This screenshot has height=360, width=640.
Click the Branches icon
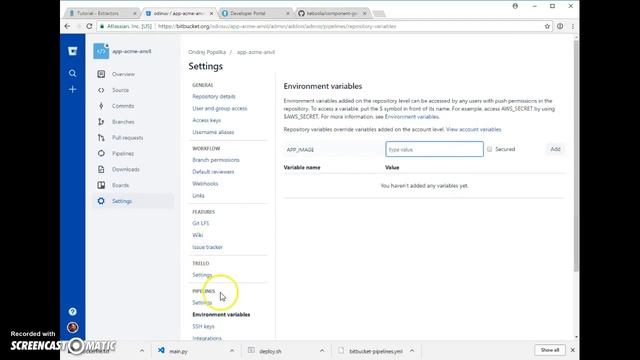tap(101, 122)
